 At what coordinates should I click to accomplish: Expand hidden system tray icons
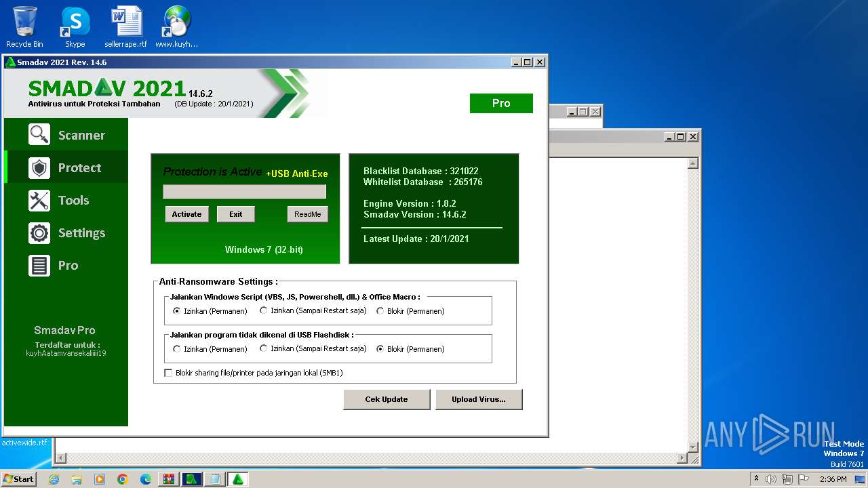coord(756,479)
